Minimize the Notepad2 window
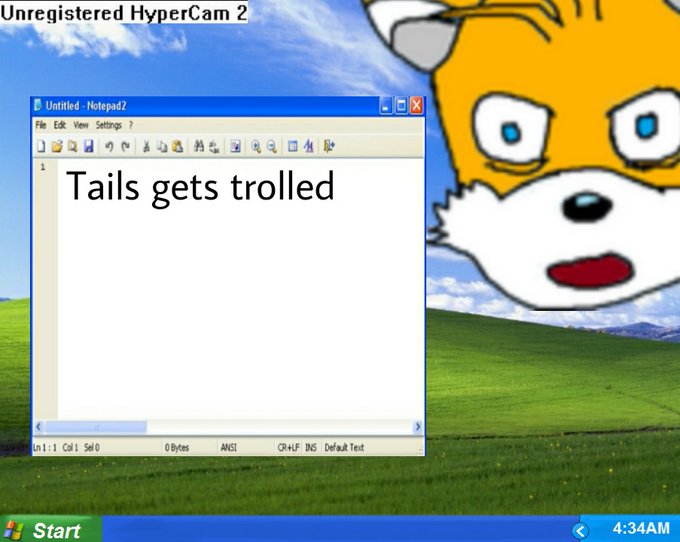 click(386, 105)
